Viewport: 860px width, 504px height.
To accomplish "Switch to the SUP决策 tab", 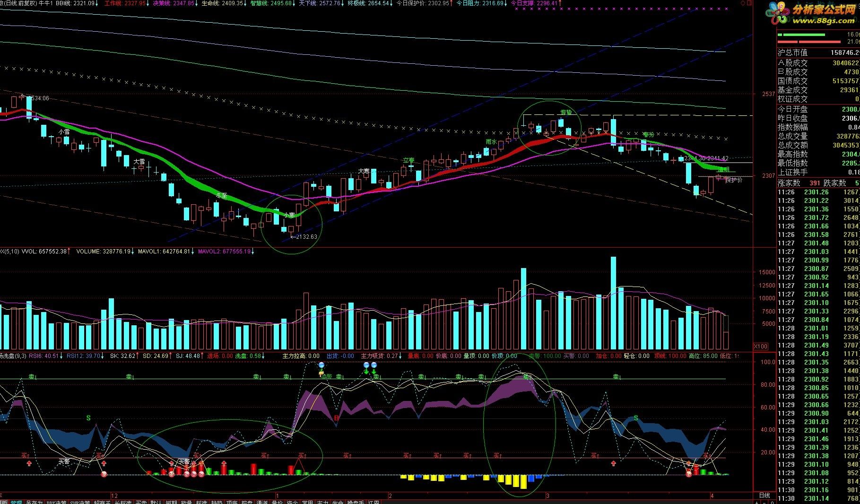I will (x=79, y=502).
